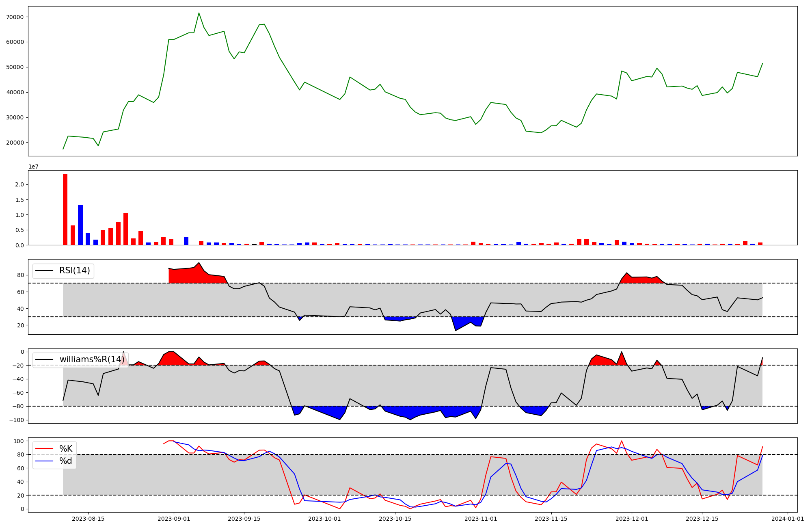Image resolution: width=812 pixels, height=528 pixels.
Task: Click the 2023-10-15 x-axis date label
Action: coord(395,519)
